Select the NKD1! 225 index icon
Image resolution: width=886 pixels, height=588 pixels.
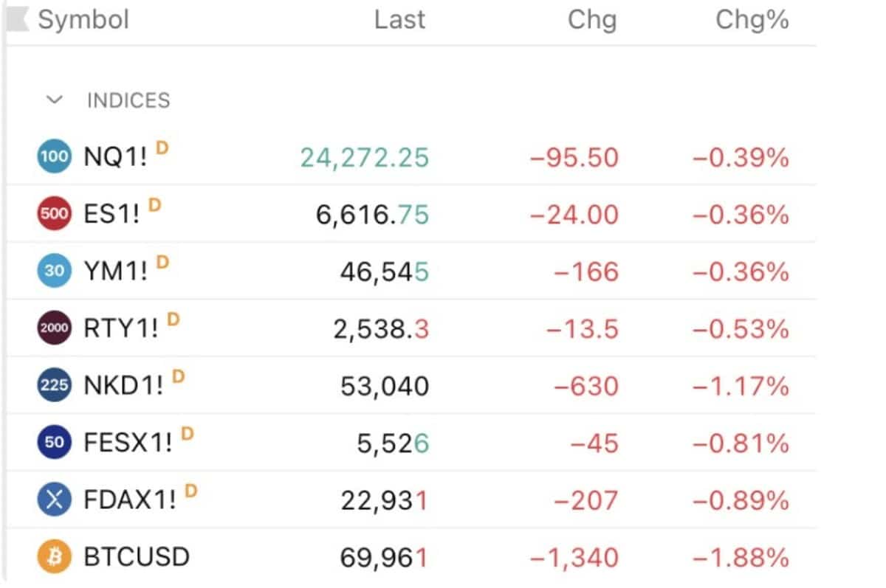tap(54, 386)
